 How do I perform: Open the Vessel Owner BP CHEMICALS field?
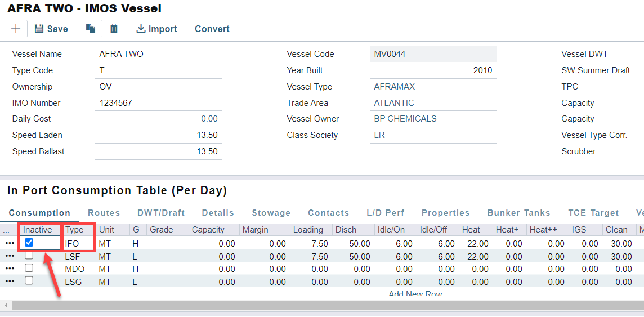pos(432,119)
